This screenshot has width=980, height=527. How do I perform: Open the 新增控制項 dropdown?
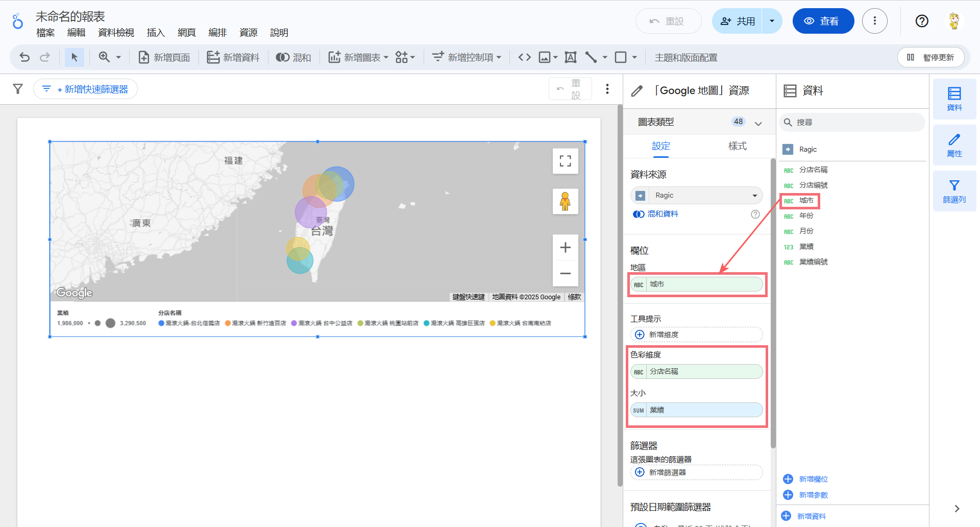point(467,57)
